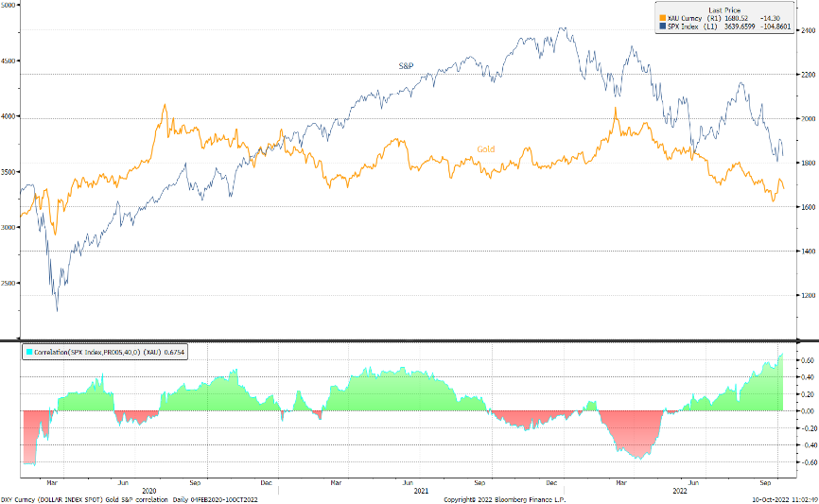Click the 2021 year label
This screenshot has width=819, height=504.
[x=421, y=491]
